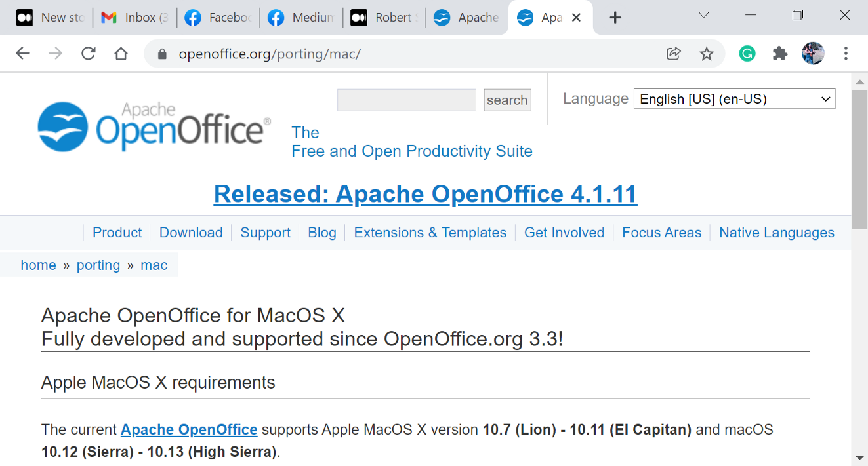Click the Apache OpenOffice seagull logo
This screenshot has width=868, height=466.
click(154, 126)
